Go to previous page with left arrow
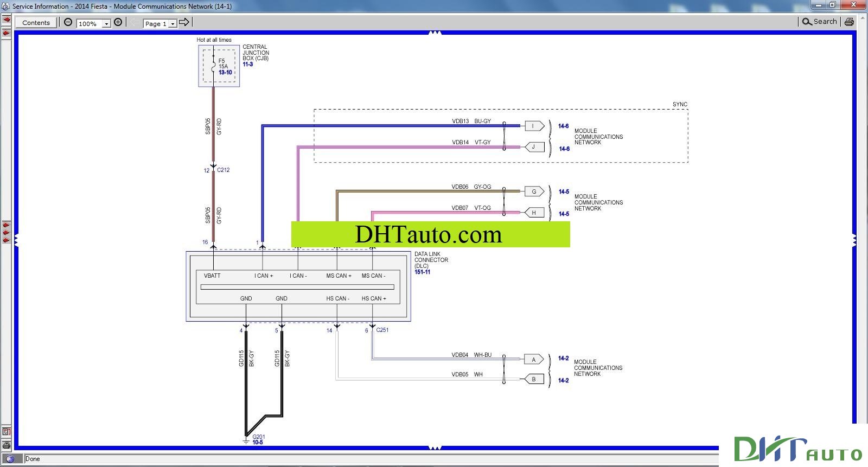The width and height of the screenshot is (868, 467). pyautogui.click(x=134, y=22)
